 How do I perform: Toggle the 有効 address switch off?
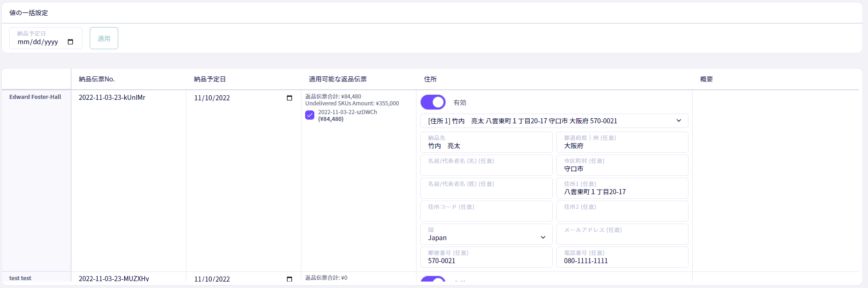(433, 102)
